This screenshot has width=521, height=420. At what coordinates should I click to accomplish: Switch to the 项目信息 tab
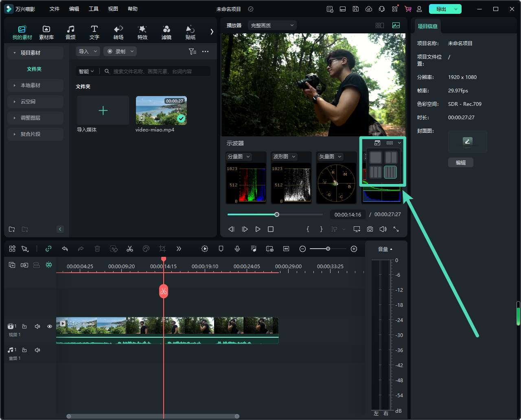(427, 26)
